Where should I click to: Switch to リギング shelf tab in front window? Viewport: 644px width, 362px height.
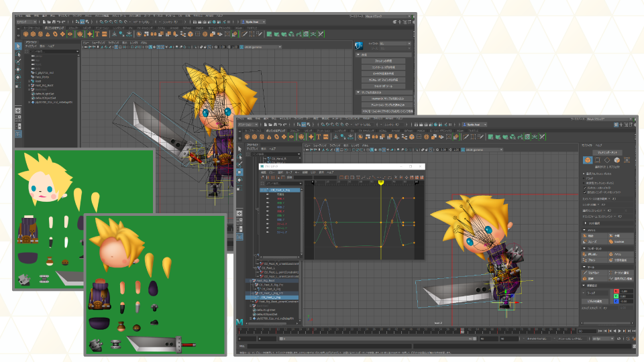(x=309, y=131)
